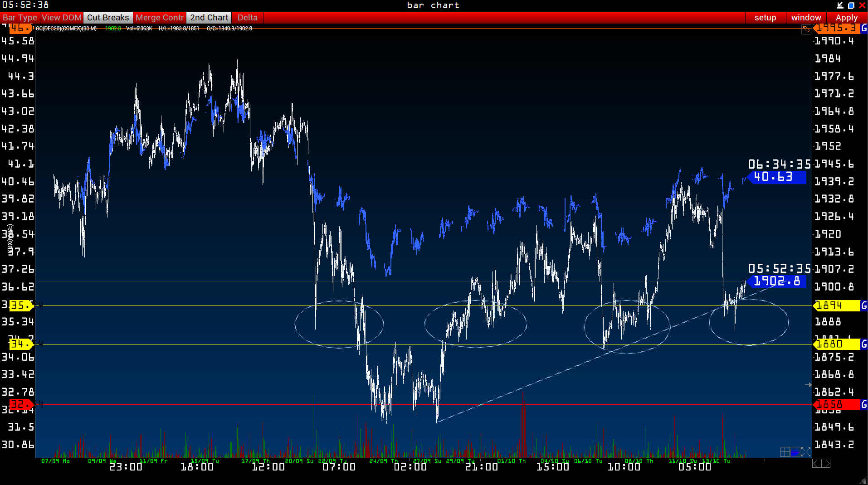Open the setup menu

tap(765, 18)
